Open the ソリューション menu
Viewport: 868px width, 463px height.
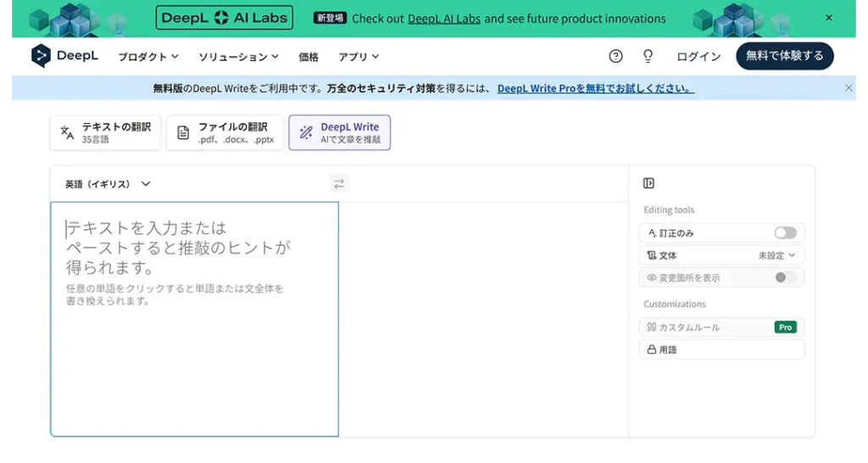[238, 57]
